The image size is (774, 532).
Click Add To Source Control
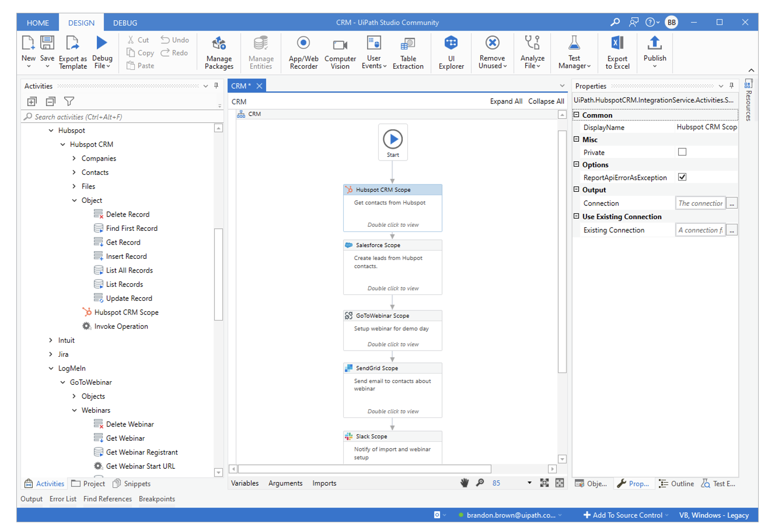625,515
